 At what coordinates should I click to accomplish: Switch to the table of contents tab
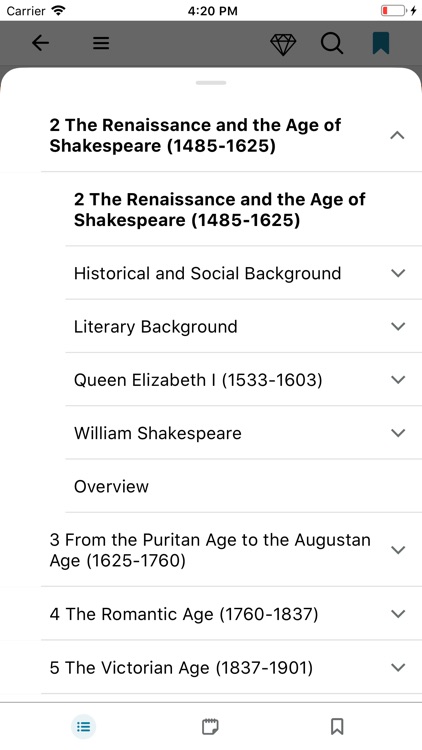click(84, 727)
